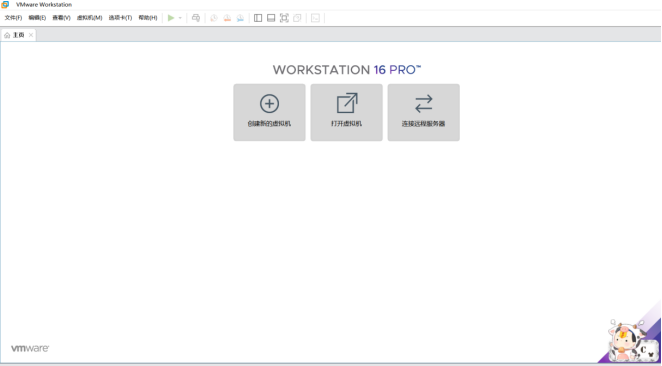Screen dimensions: 662x366
Task: Open the 虚拟机(M) menu
Action: (x=90, y=18)
